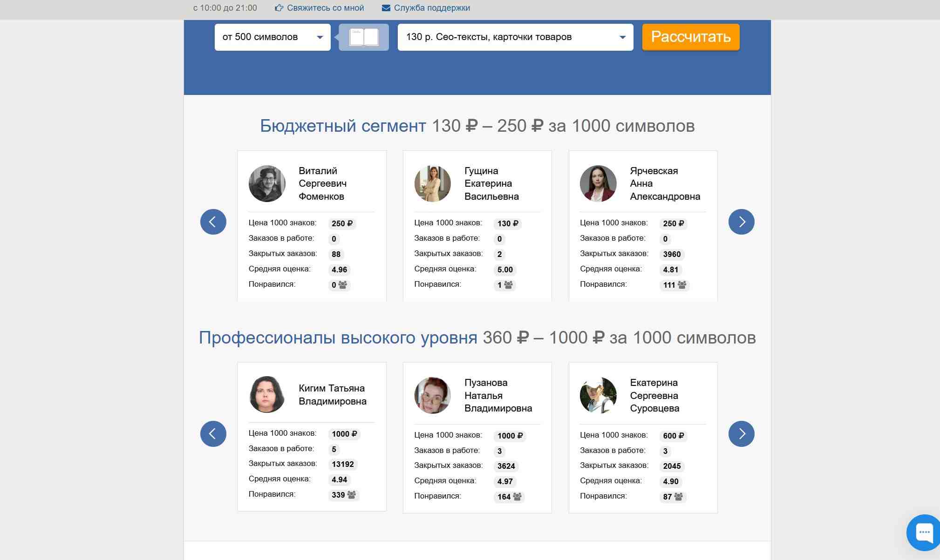Click likes group icon on Яrчевская Анна card
Image resolution: width=940 pixels, height=560 pixels.
click(682, 285)
